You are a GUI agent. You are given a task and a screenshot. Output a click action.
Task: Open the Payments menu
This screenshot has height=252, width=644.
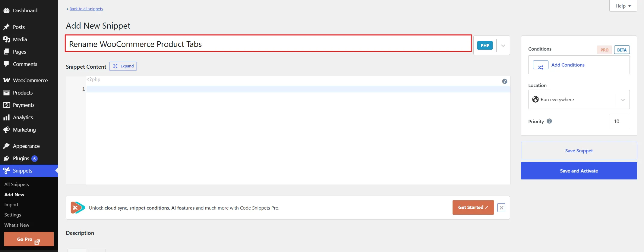coord(29,105)
